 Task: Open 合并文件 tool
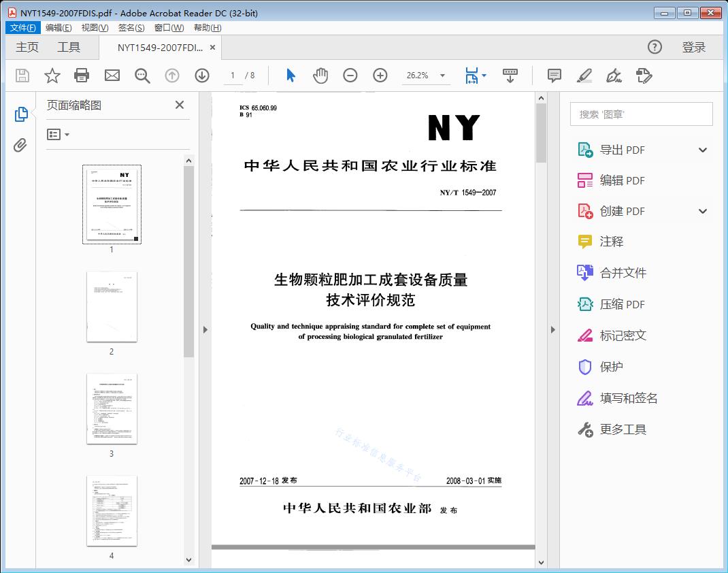point(623,273)
